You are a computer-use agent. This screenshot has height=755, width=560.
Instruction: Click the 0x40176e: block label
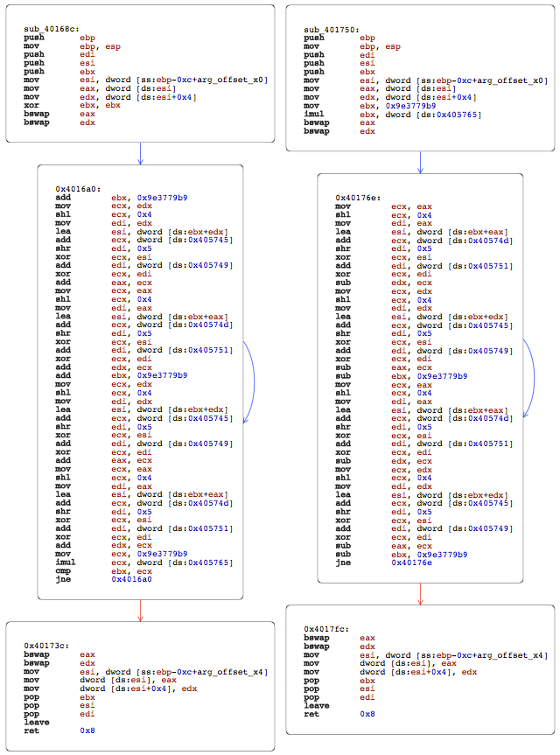pos(358,198)
